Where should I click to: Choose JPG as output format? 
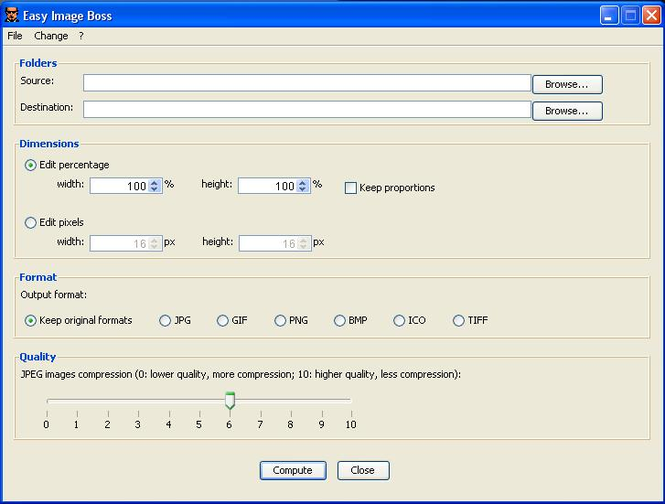coord(165,321)
